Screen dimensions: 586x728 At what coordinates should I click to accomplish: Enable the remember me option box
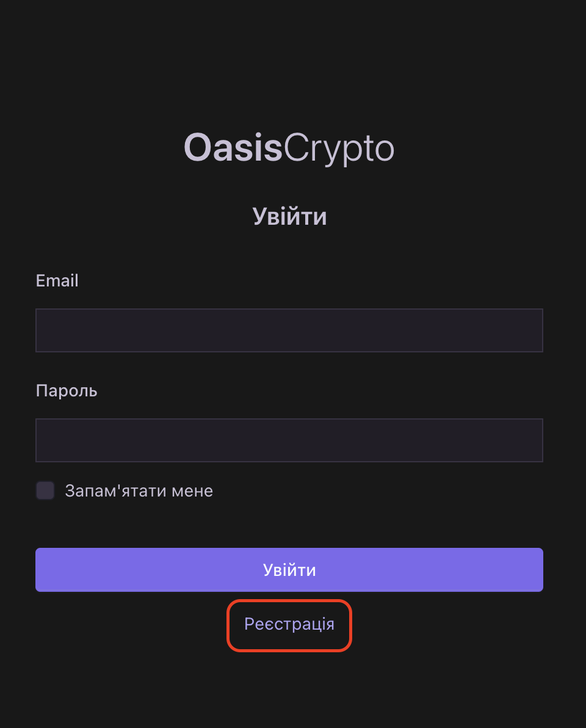click(x=45, y=490)
